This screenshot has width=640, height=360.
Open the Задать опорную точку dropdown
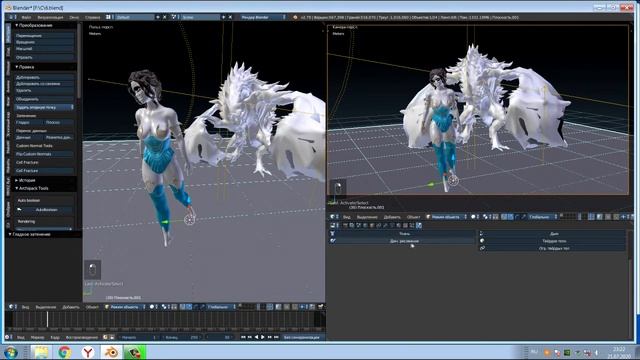pos(44,107)
